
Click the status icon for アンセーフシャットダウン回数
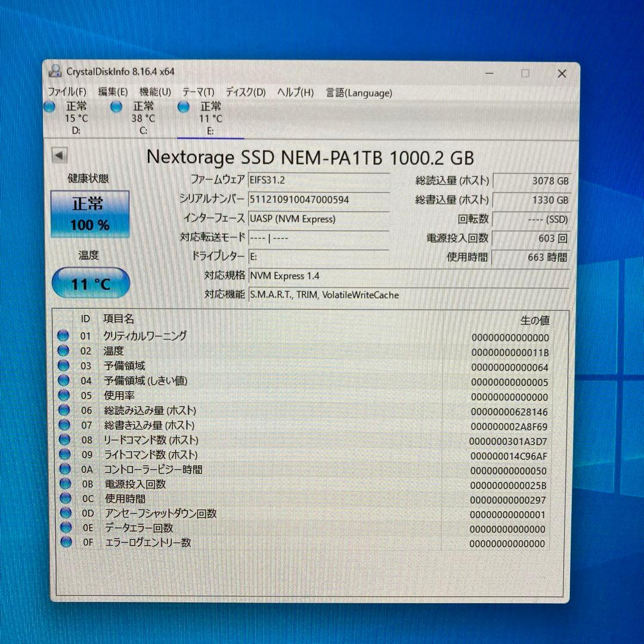click(x=63, y=513)
